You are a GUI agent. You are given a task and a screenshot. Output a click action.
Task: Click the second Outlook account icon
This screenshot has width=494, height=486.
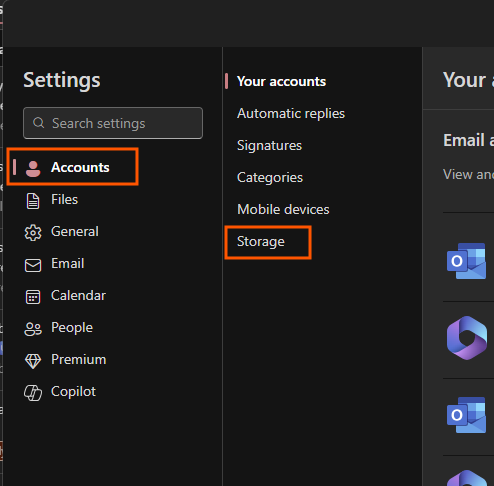[x=466, y=415]
